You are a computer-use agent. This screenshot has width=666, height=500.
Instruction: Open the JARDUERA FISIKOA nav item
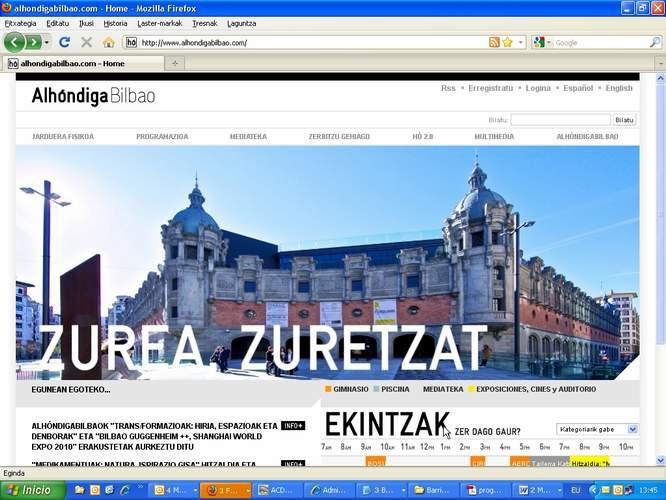click(x=63, y=136)
